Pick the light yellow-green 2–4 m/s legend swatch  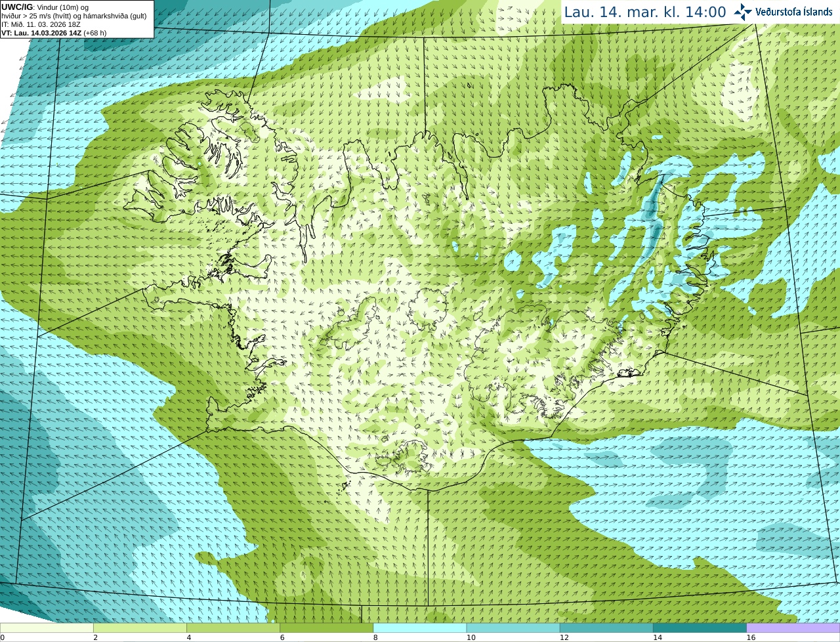pos(140,628)
